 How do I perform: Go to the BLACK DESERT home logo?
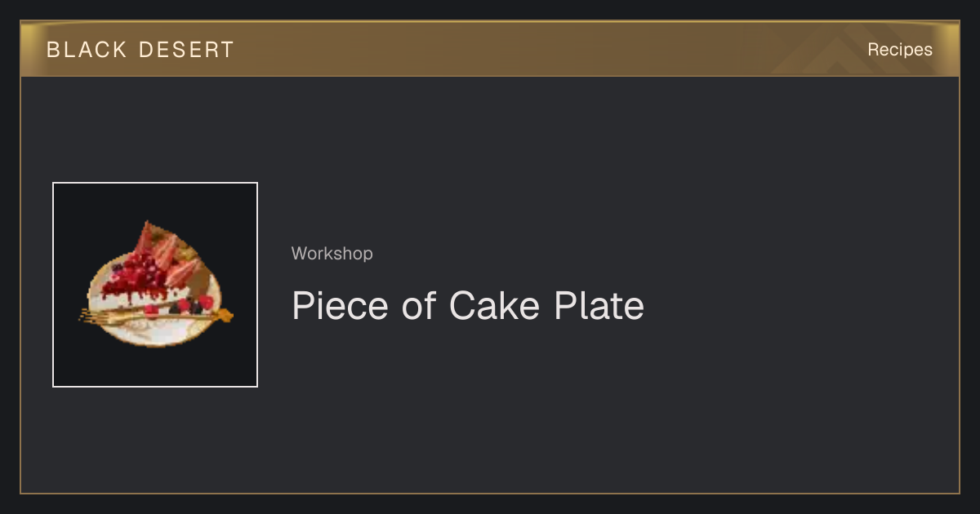pos(140,50)
